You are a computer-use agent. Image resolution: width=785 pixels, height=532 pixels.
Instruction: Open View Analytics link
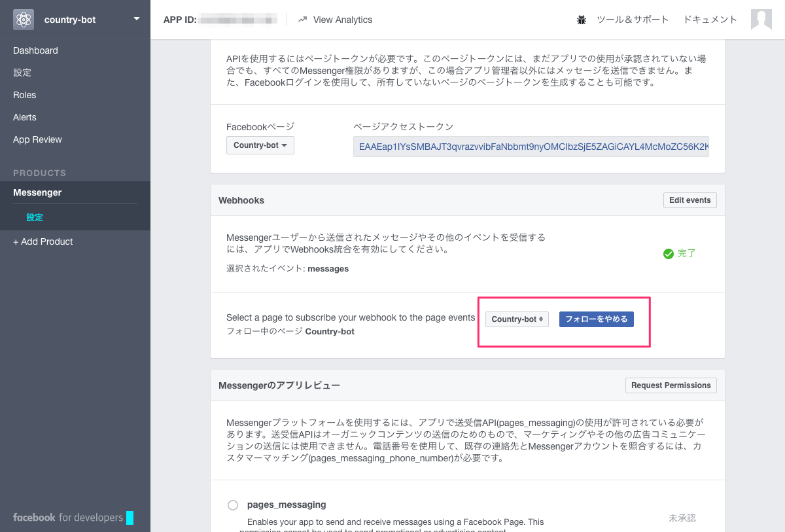pos(343,20)
